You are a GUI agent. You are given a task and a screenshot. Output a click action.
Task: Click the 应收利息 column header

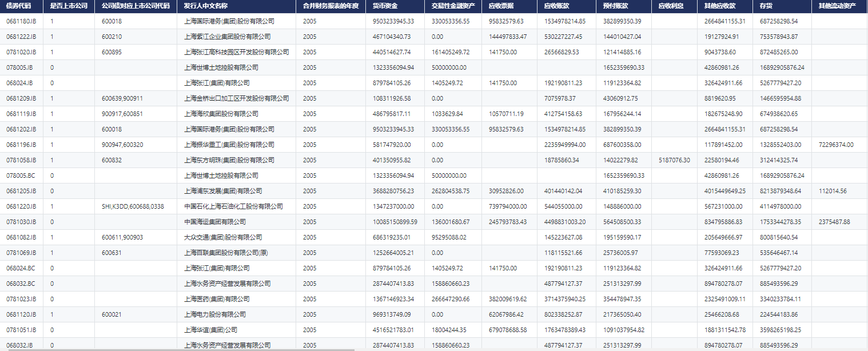tap(671, 6)
